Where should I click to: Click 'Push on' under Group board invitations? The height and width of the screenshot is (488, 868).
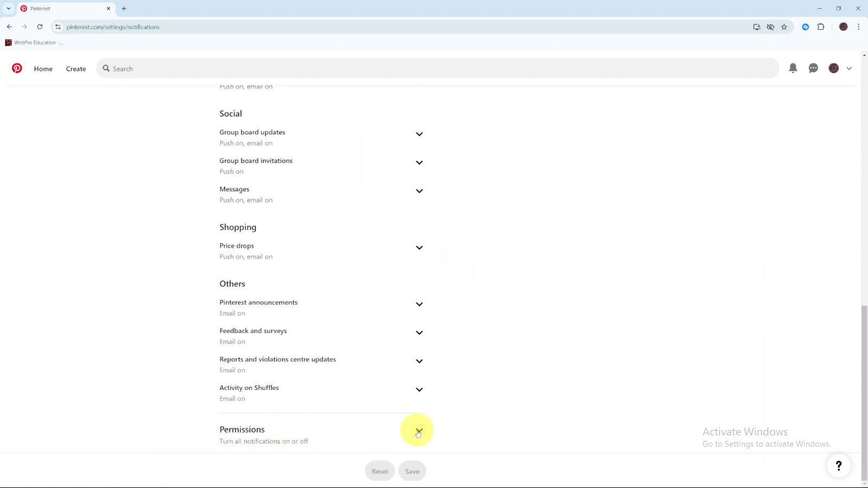click(x=232, y=172)
